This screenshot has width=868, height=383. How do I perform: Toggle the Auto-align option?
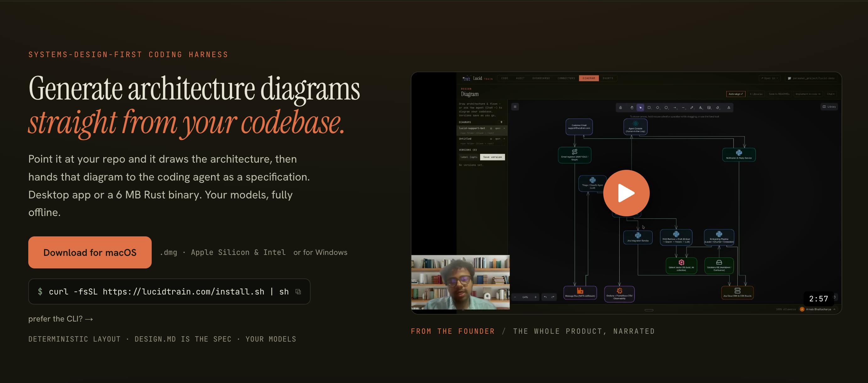735,94
